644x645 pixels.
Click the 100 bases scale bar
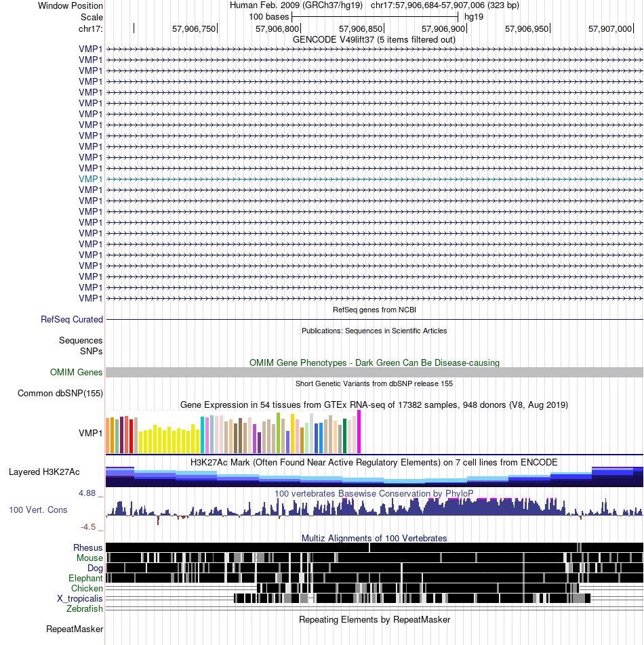coord(374,17)
